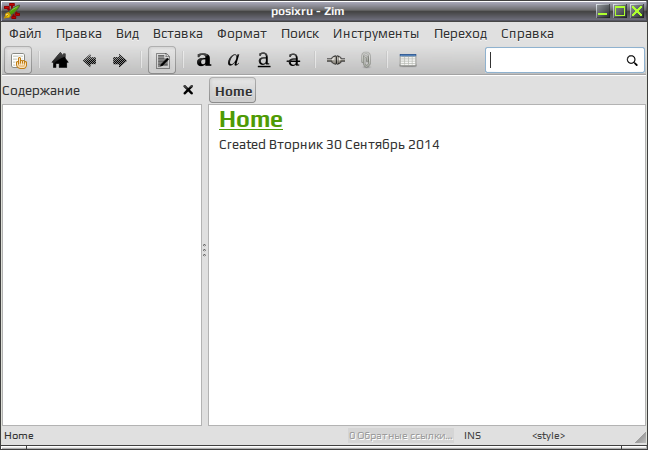Open the Вставка menu

click(x=178, y=34)
